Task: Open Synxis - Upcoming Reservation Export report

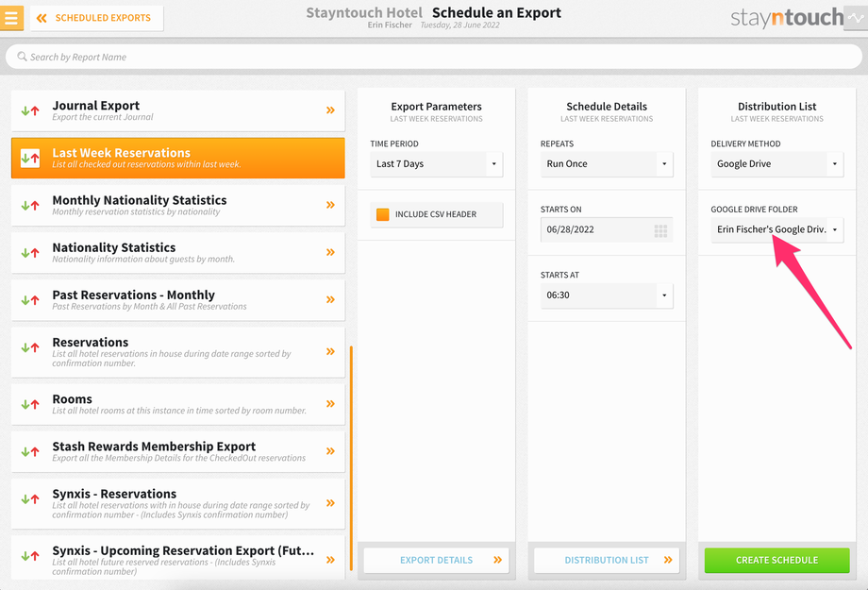Action: tap(177, 558)
